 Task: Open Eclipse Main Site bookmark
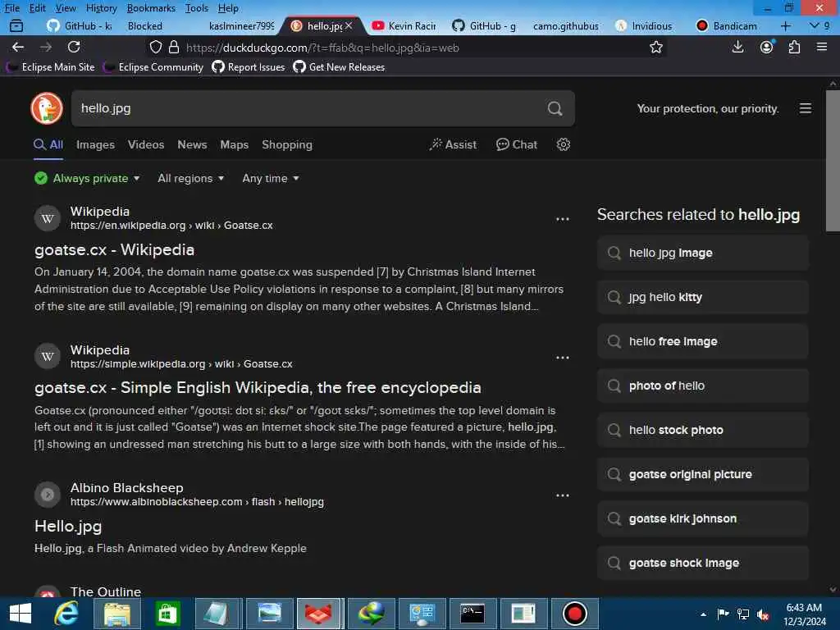(x=51, y=67)
